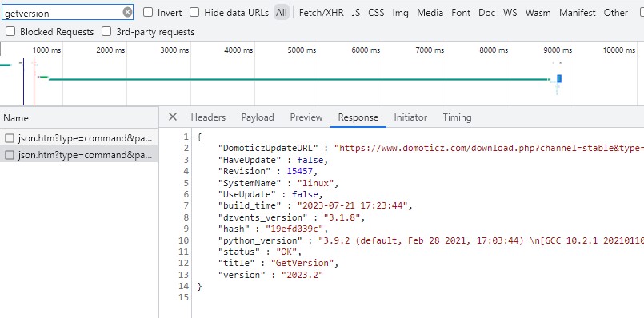644x318 pixels.
Task: Filter requests by Wasm
Action: point(538,13)
